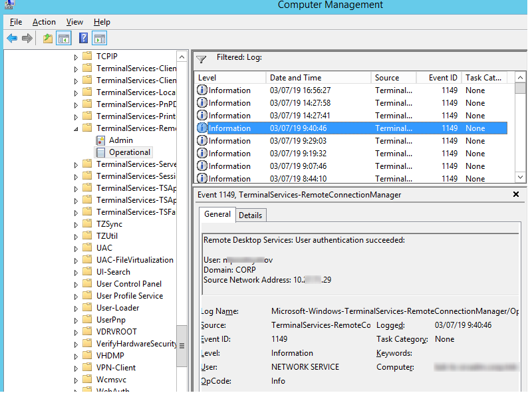
Task: Open the Action menu
Action: [44, 22]
